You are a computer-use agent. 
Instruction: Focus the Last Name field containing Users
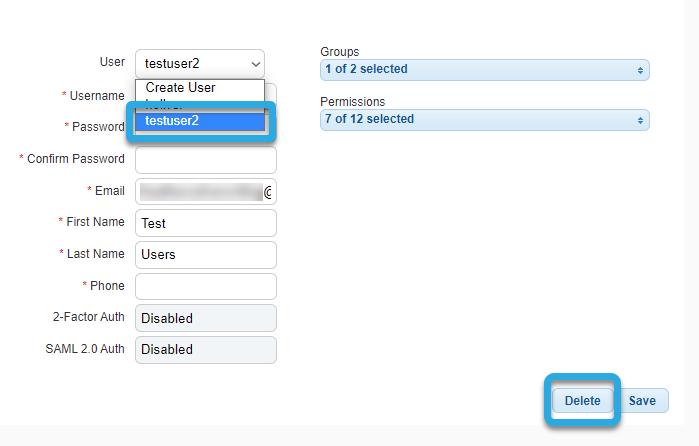point(206,255)
